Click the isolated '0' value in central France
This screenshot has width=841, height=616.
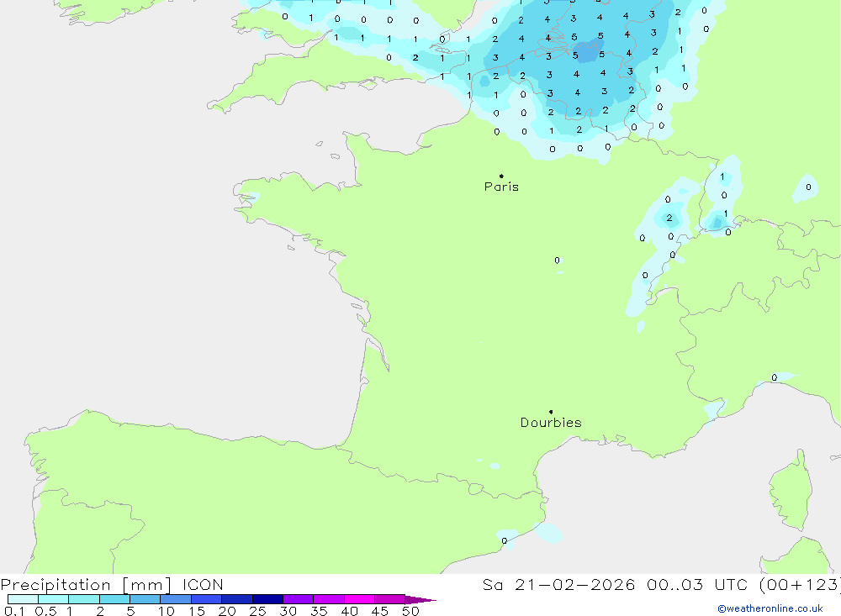[558, 260]
